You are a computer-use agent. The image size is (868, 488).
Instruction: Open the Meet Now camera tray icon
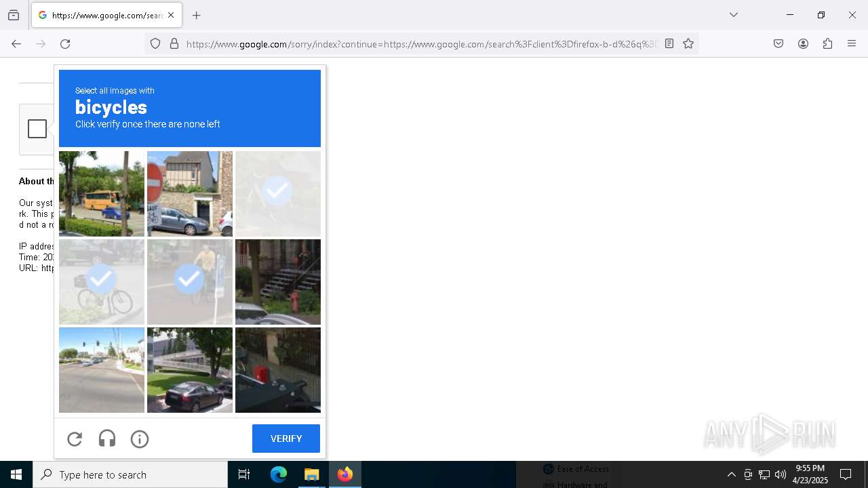748,474
